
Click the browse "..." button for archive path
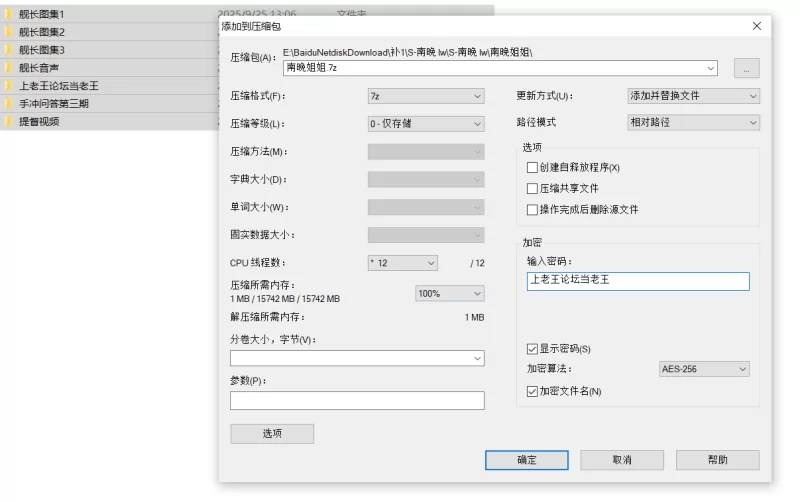[746, 68]
